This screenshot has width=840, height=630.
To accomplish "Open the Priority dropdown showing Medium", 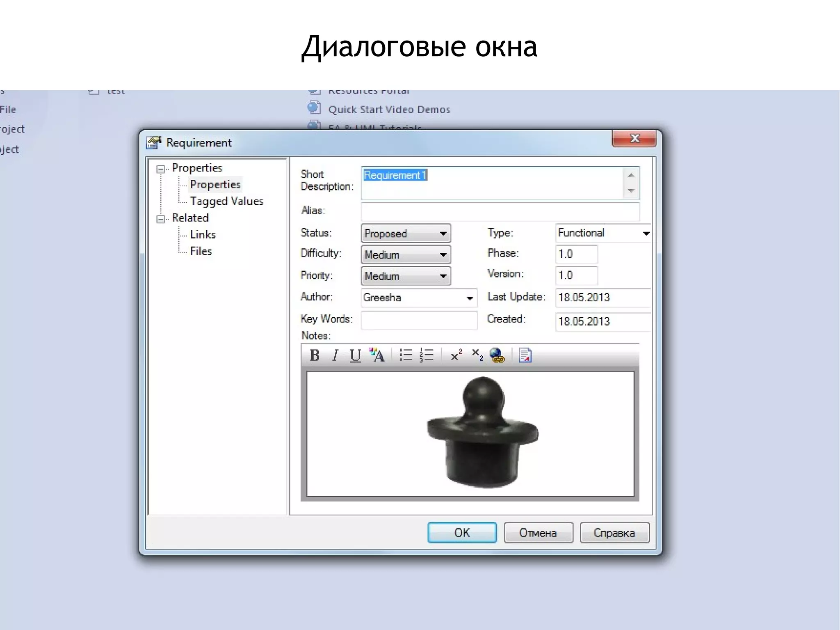I will coord(406,276).
